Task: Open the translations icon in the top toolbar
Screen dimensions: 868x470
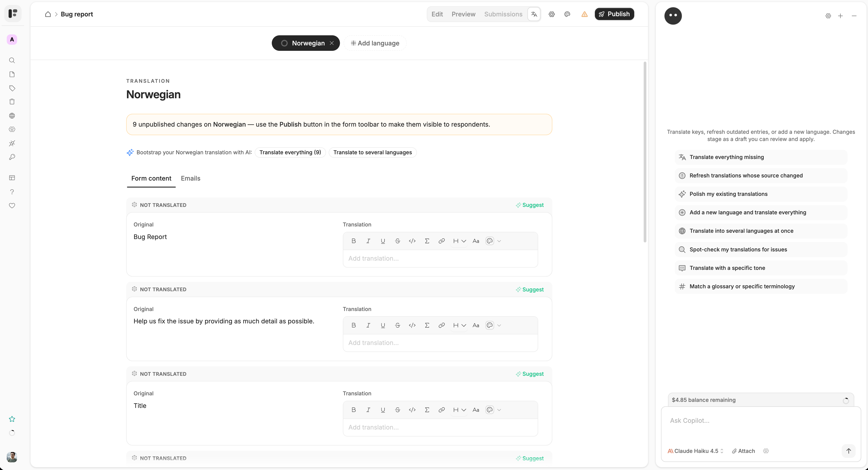Action: coord(534,14)
